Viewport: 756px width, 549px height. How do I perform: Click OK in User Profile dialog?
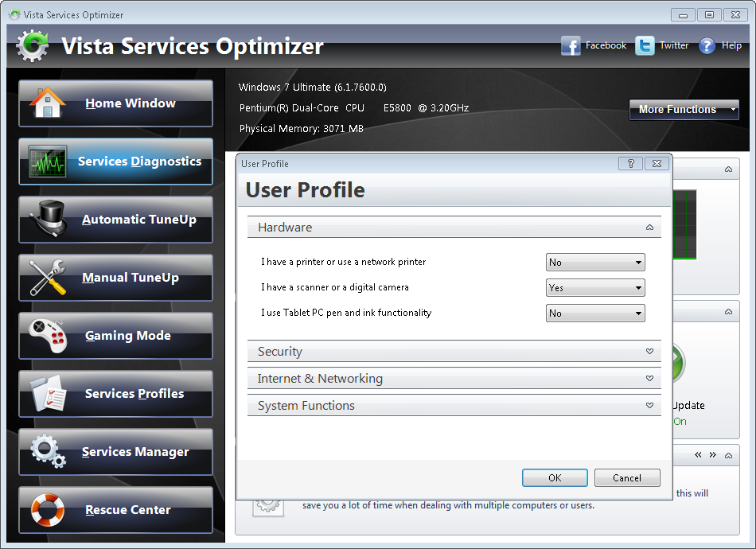pos(555,477)
